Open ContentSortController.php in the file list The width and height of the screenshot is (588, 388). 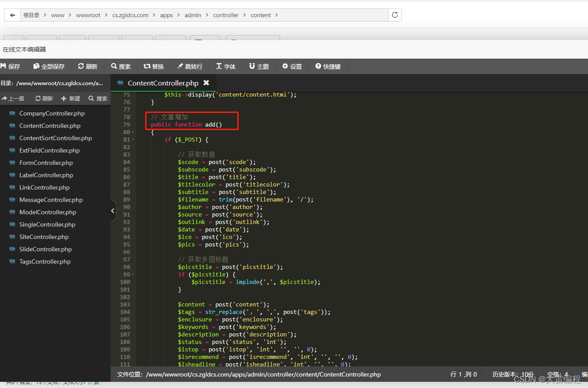(x=56, y=138)
